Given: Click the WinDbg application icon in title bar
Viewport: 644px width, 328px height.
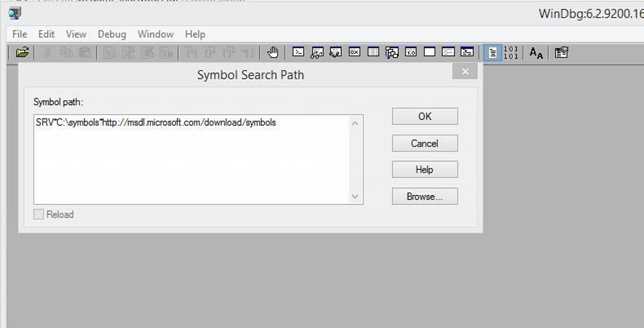Looking at the screenshot, I should (x=15, y=14).
